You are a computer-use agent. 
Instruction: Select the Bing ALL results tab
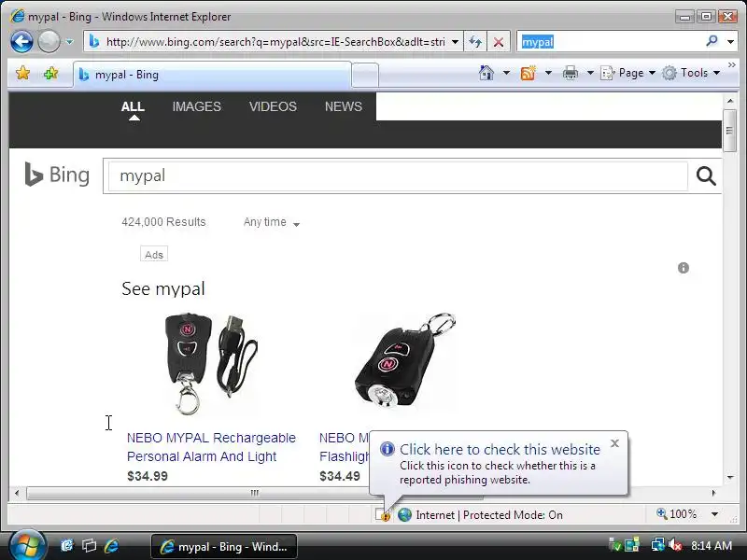[133, 106]
